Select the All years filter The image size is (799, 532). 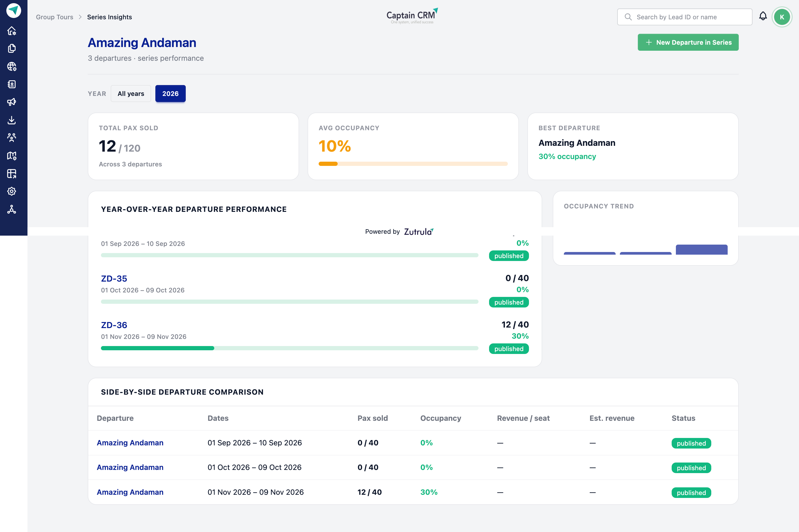tap(131, 94)
